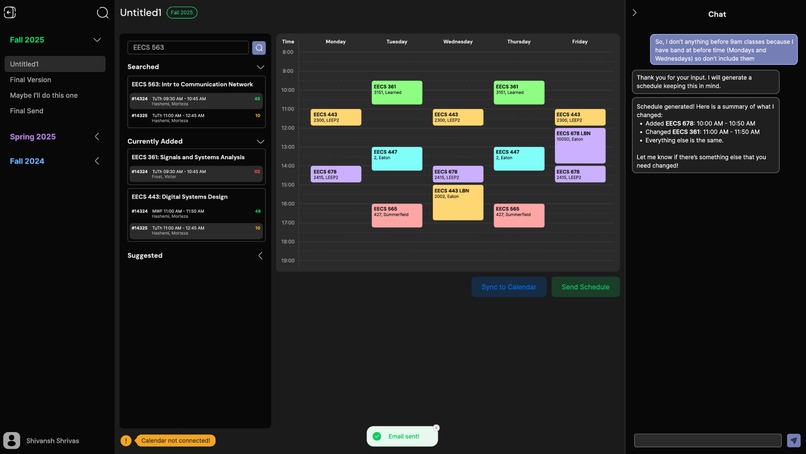Open Monday EECS 678 purple block
The height and width of the screenshot is (454, 806).
pos(336,174)
